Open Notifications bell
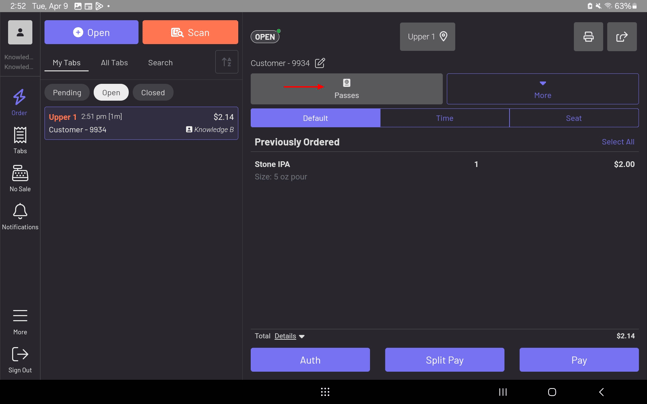 pyautogui.click(x=19, y=215)
